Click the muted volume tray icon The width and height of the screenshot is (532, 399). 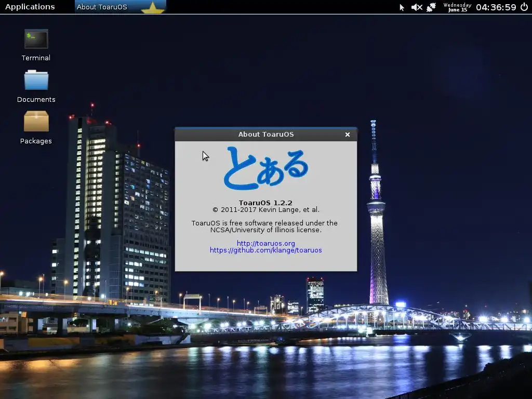(x=417, y=7)
